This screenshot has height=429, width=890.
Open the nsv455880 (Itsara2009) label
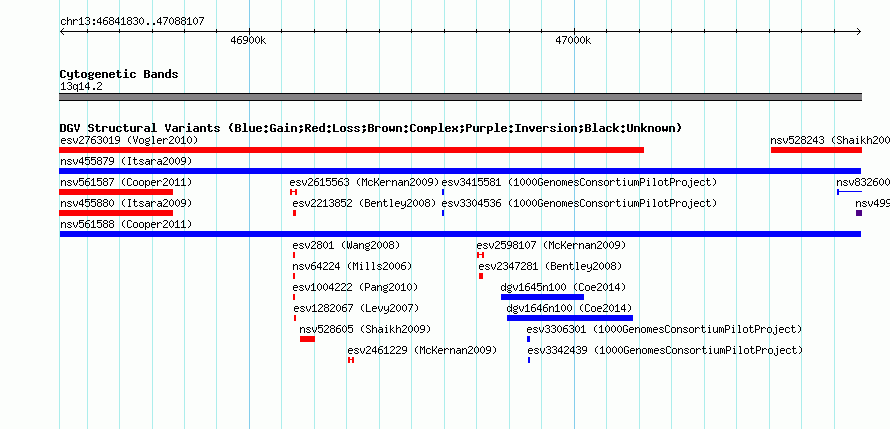(126, 203)
